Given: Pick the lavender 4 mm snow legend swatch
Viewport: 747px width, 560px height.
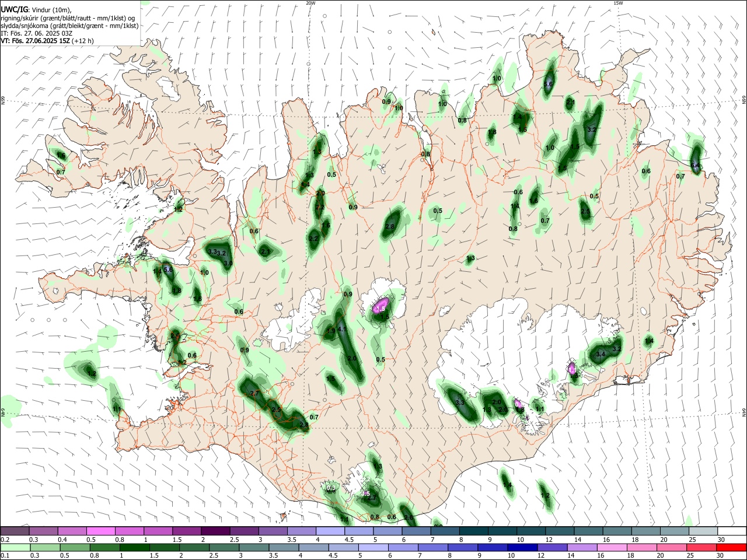Looking at the screenshot, I should tap(330, 531).
